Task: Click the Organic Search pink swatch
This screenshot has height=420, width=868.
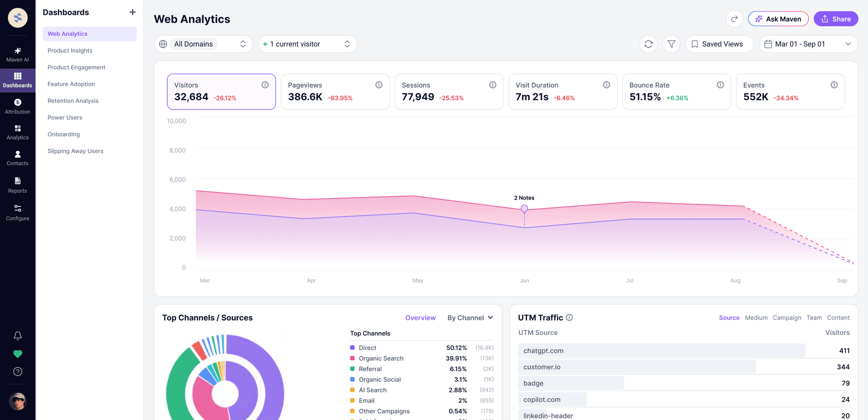Action: (353, 358)
